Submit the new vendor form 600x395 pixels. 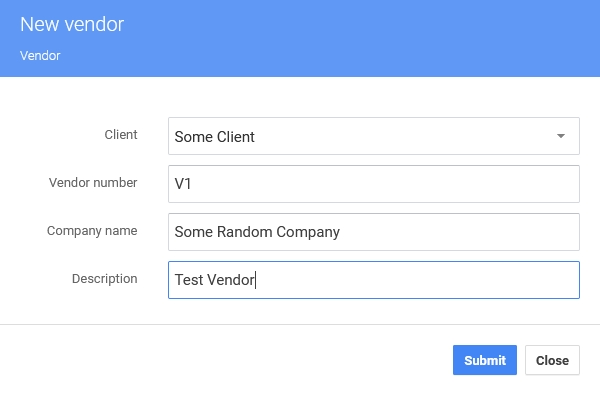[485, 360]
